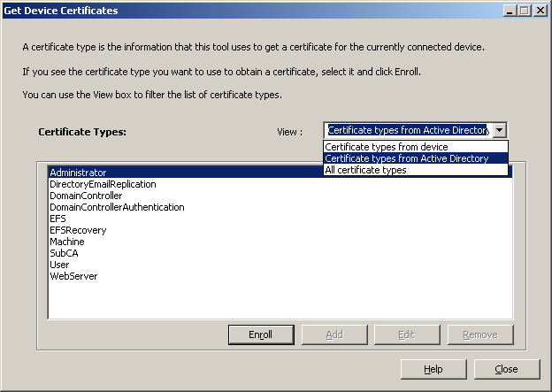Click the Enroll button
Viewport: 552px width, 392px height.
click(261, 334)
